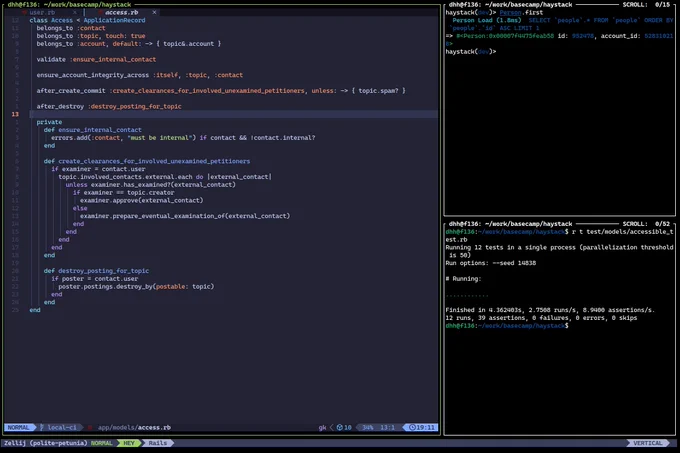Click the git branch icon beside local-ci
This screenshot has height=453, width=680.
point(42,427)
